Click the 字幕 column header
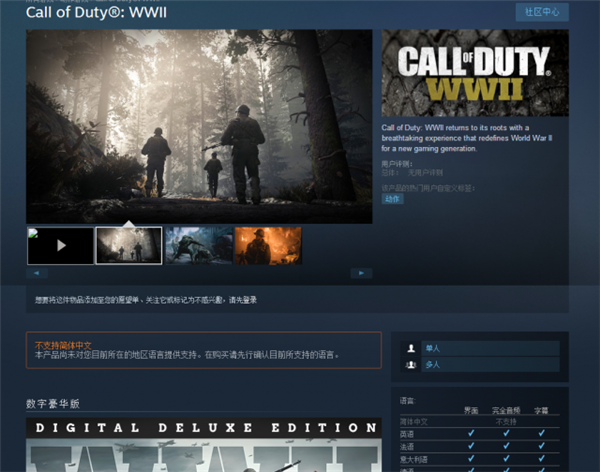Screen dimensions: 600x472 [541, 411]
